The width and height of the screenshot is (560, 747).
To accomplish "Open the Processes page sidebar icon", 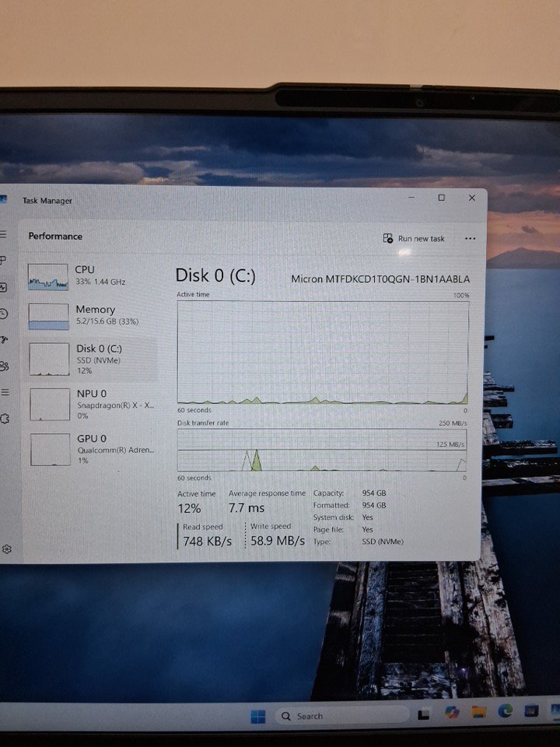I will coord(3,260).
